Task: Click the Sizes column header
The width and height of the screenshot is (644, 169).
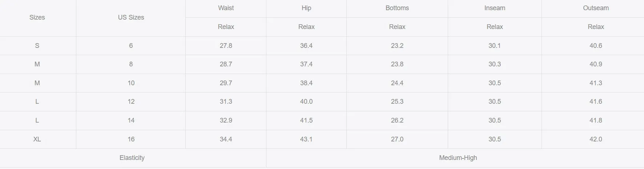Action: [37, 17]
